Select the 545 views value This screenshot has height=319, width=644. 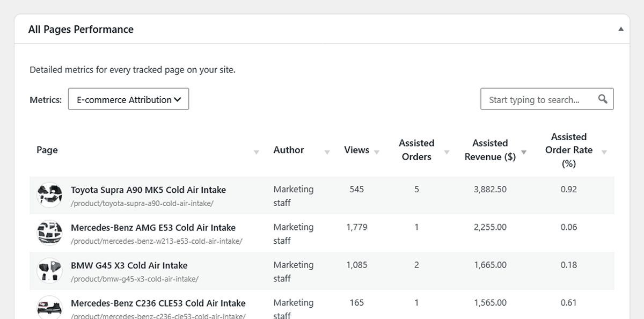pos(356,190)
